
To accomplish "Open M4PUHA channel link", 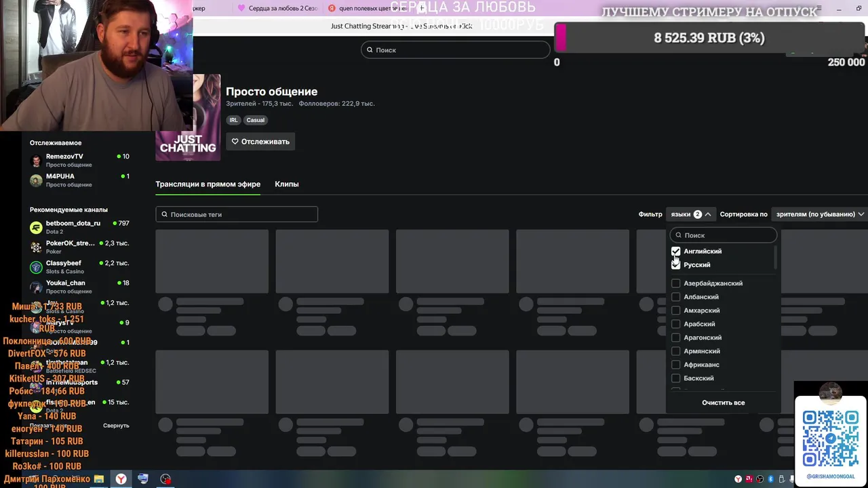I will point(60,176).
